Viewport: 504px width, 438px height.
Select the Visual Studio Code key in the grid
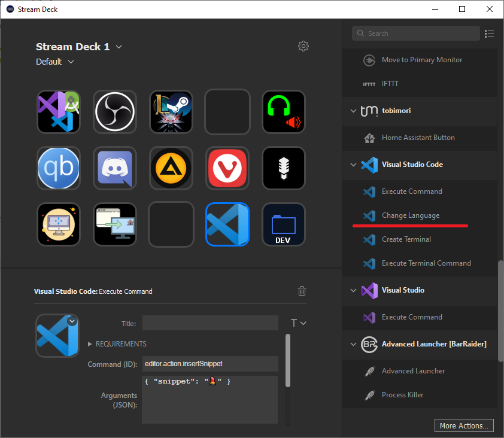227,224
